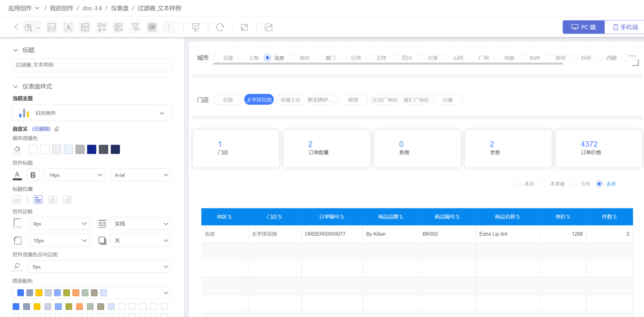Click the add filter funnel icon
This screenshot has height=317, width=644.
click(135, 27)
